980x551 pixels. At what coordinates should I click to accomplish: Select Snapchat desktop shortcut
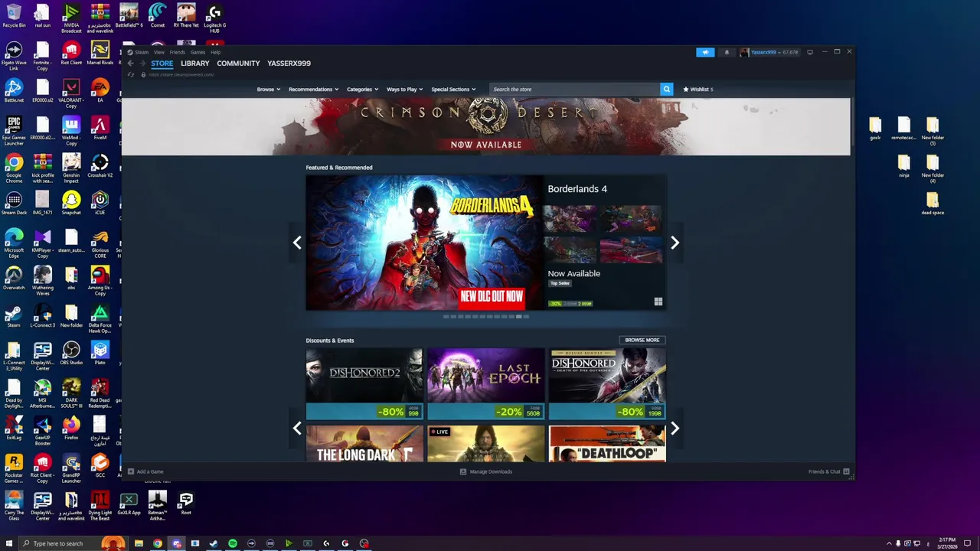(71, 204)
